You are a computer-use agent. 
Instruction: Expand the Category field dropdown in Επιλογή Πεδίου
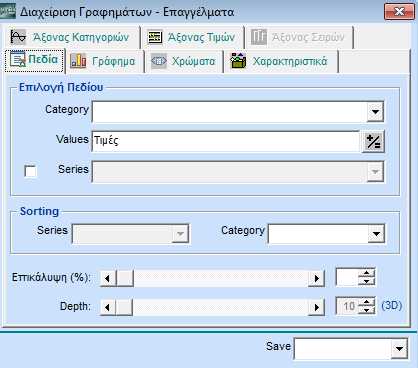375,112
